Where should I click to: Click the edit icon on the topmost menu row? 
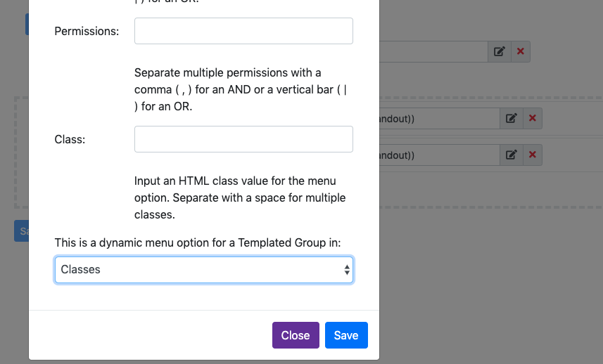499,51
